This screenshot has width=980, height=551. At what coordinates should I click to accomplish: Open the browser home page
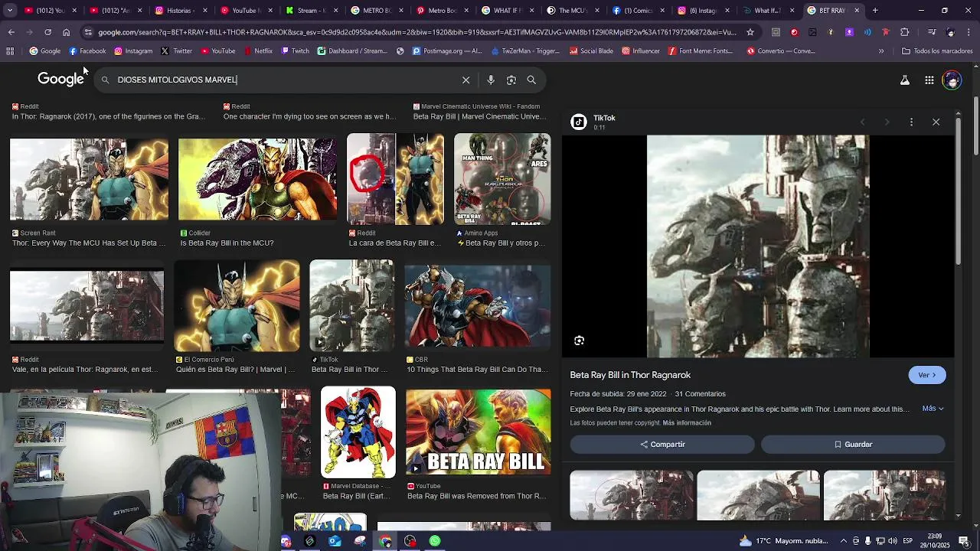[x=66, y=32]
